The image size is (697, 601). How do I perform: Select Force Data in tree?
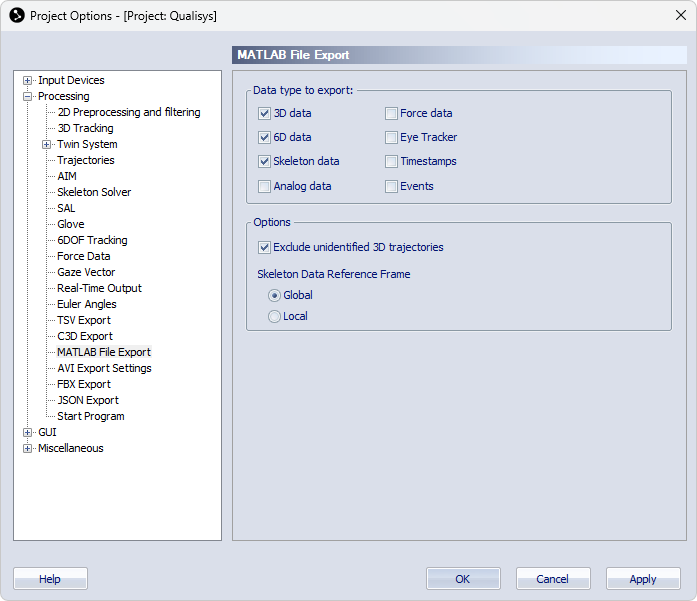(x=84, y=256)
